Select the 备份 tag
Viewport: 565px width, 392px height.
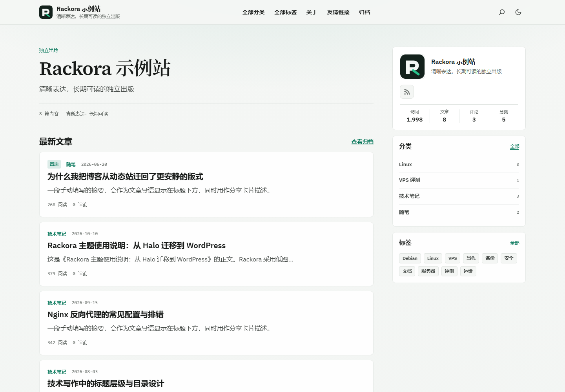(x=490, y=258)
